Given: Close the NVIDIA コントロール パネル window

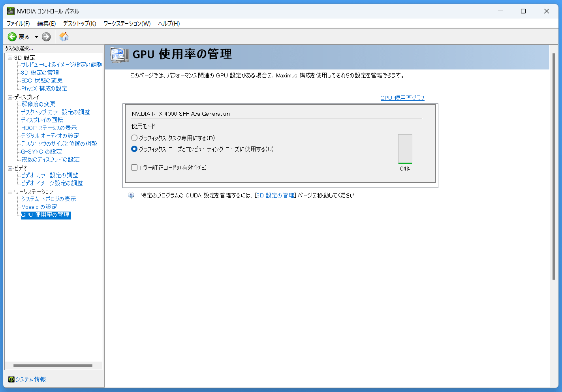Looking at the screenshot, I should pyautogui.click(x=547, y=11).
